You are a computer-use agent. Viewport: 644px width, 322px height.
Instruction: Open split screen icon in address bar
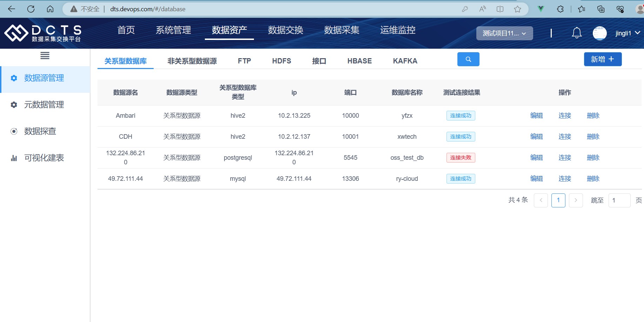coord(500,9)
